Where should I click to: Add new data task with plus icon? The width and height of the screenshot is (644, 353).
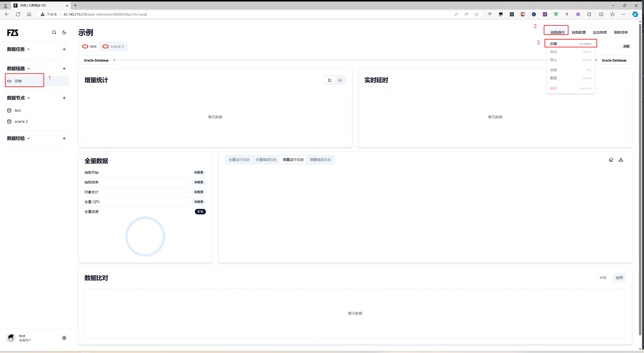coord(64,49)
